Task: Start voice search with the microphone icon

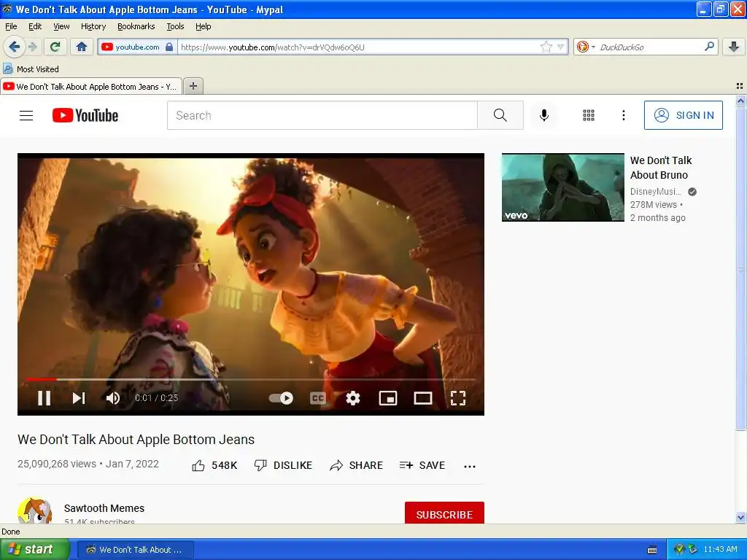Action: (544, 115)
